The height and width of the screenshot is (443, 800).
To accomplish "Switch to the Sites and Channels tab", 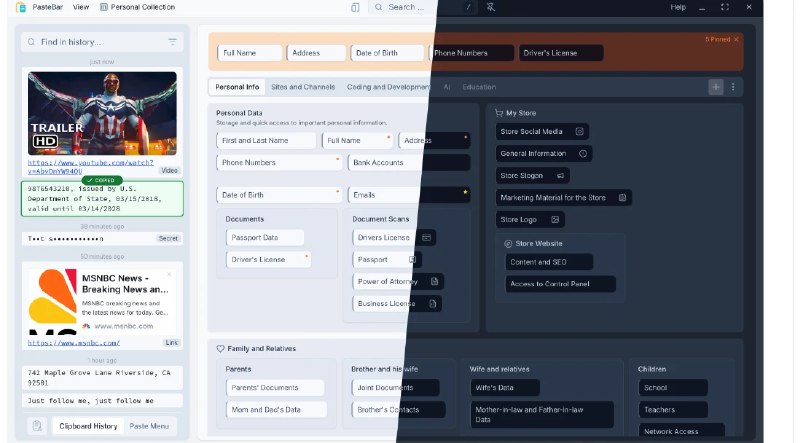I will [x=302, y=87].
